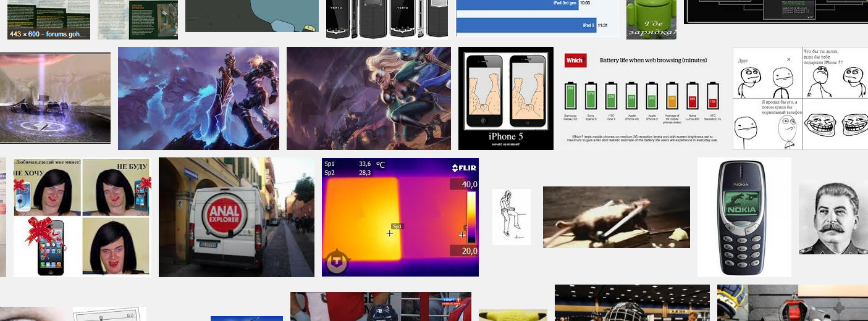The width and height of the screenshot is (868, 321).
Task: Open the mouse in trap photo
Action: (x=617, y=217)
